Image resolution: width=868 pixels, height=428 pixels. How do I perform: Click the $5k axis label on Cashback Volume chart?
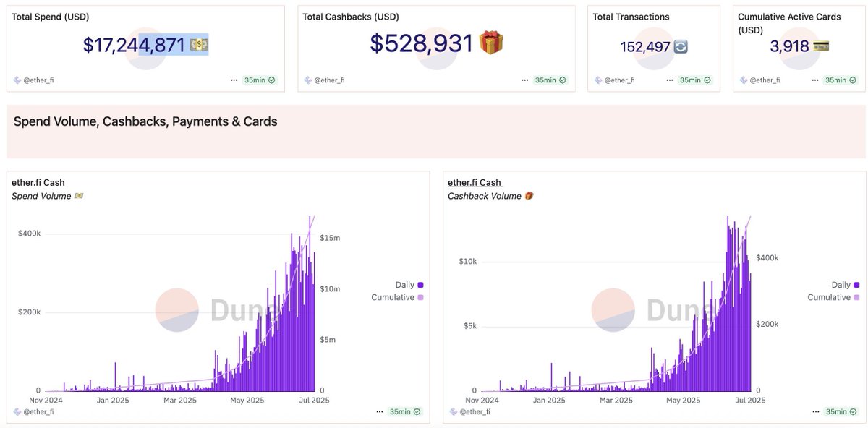click(470, 326)
